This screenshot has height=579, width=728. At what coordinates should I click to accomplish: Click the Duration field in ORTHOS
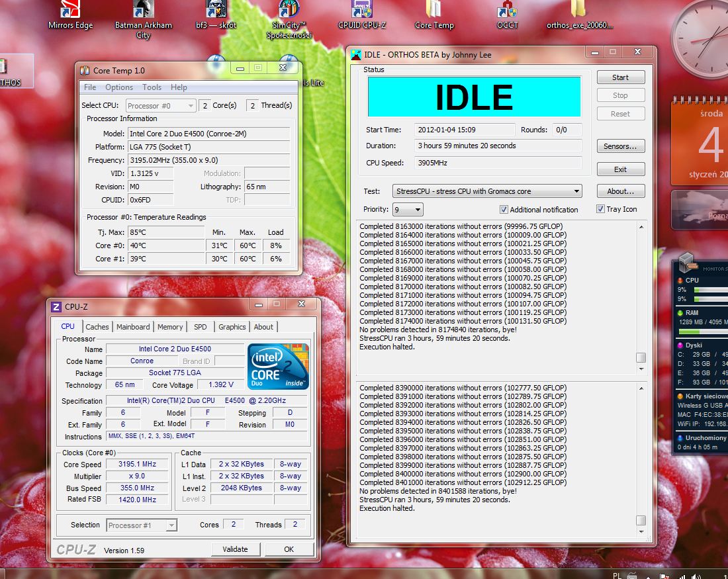(x=498, y=146)
